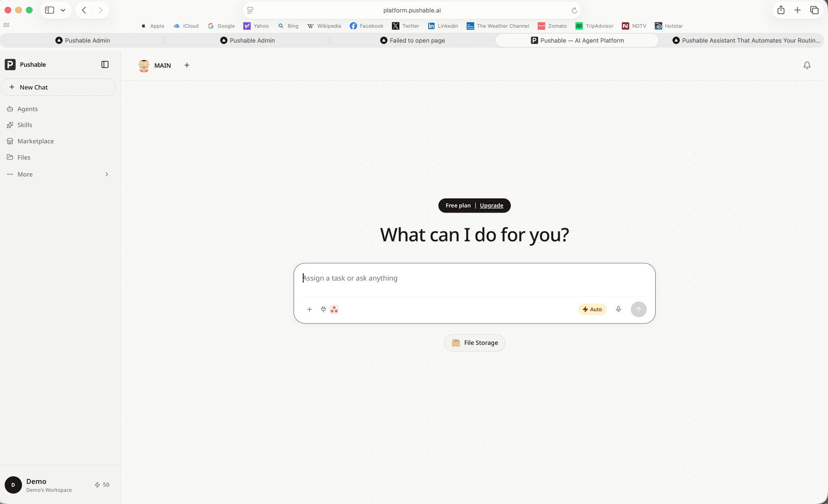Screen dimensions: 828x504
Task: Focus the task input field
Action: tap(474, 278)
